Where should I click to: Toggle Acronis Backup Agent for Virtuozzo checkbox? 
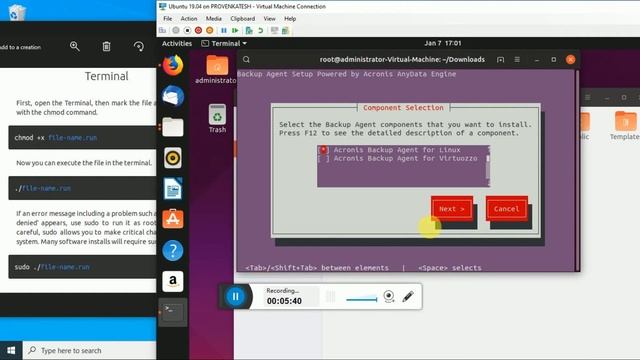323,158
